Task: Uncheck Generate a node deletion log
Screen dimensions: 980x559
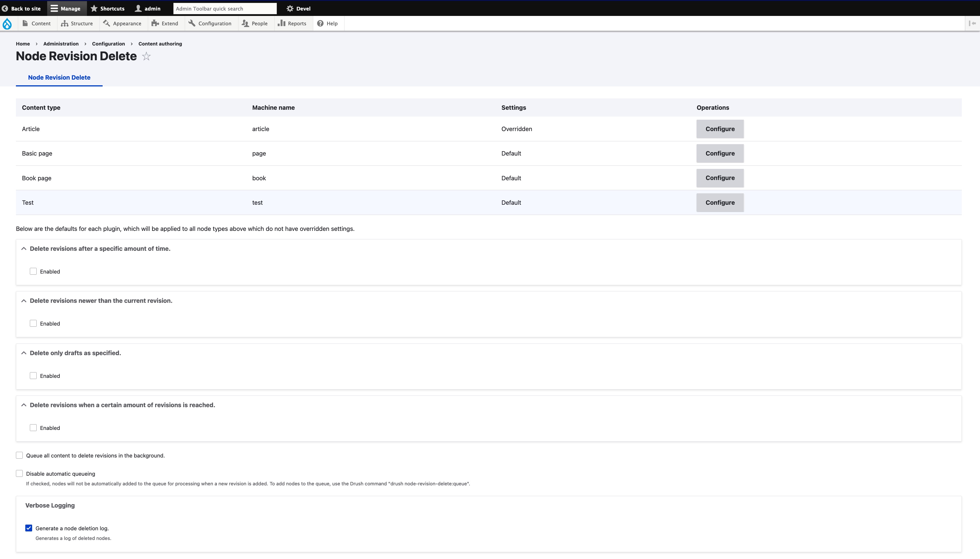Action: [29, 528]
